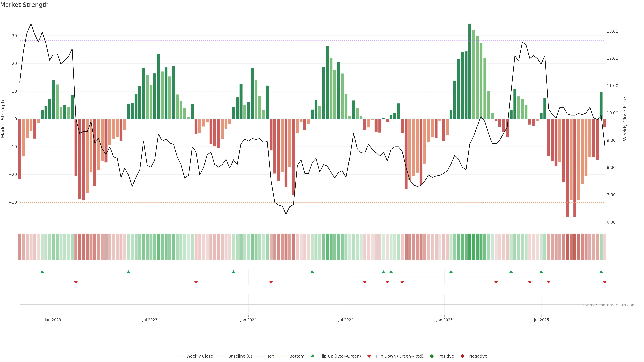
Task: Click the Jan 2024 x-axis label
Action: pos(248,320)
